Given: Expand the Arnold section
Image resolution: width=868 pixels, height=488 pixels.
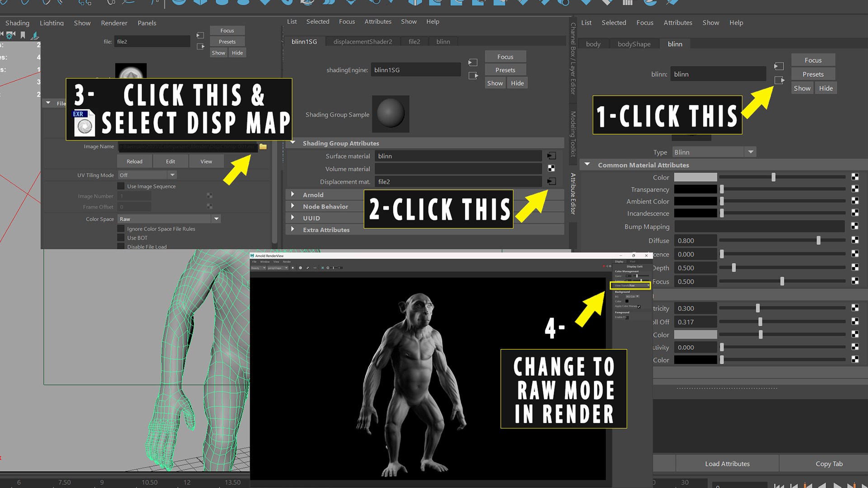Looking at the screenshot, I should pyautogui.click(x=292, y=194).
